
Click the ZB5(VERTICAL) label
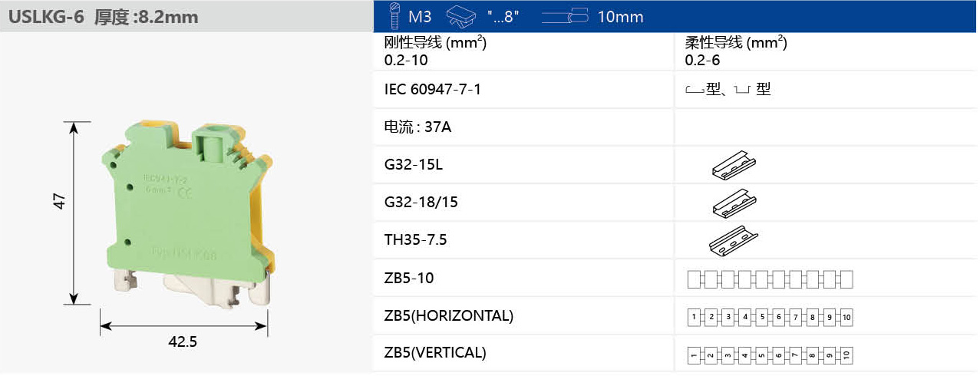435,353
